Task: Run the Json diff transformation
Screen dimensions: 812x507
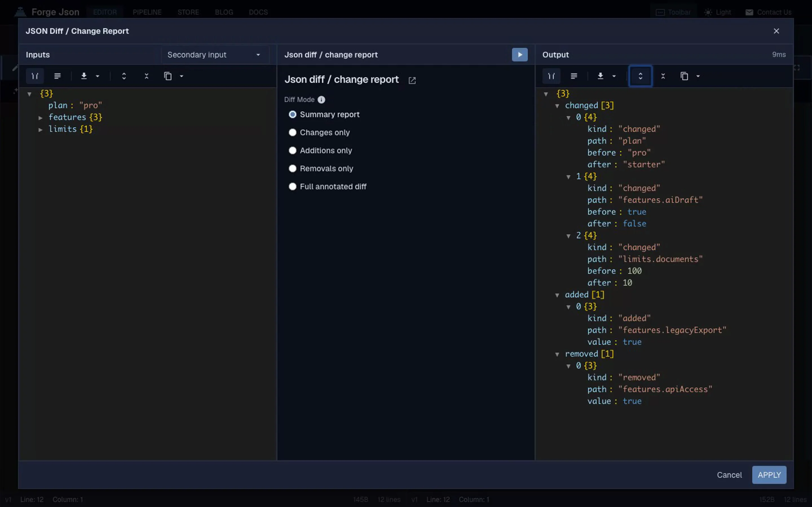Action: [519, 55]
